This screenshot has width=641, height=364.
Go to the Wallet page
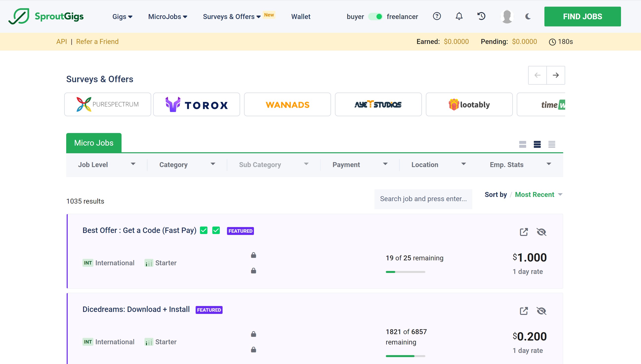pyautogui.click(x=300, y=17)
